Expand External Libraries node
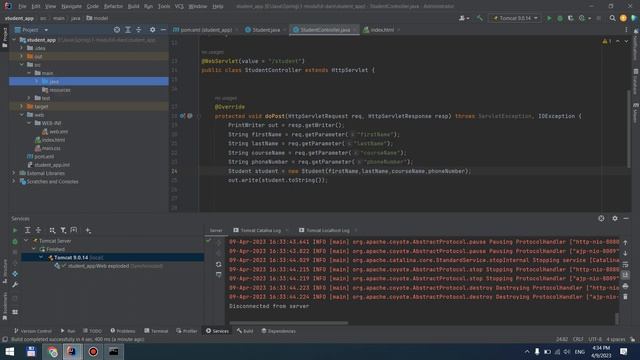The image size is (640, 360). pyautogui.click(x=14, y=173)
